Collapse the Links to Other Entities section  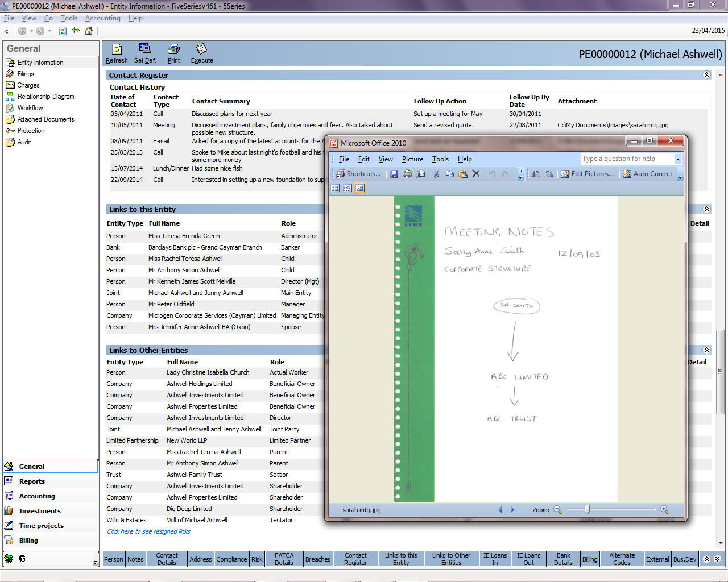[x=706, y=350]
